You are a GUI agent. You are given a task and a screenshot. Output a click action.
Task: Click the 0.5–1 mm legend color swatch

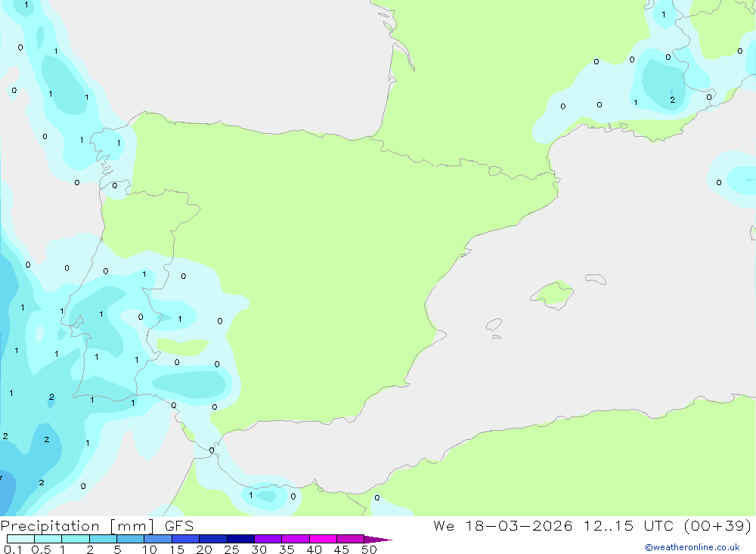[x=48, y=539]
